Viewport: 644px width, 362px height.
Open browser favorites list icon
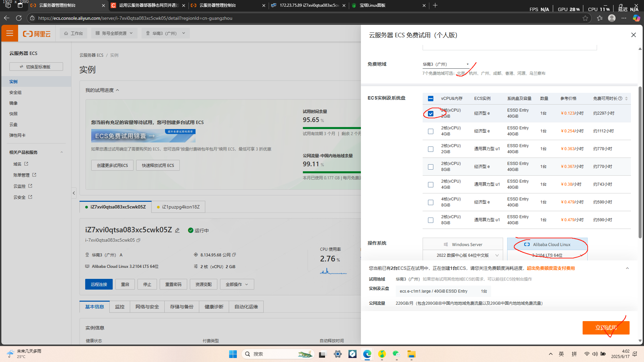tap(600, 18)
